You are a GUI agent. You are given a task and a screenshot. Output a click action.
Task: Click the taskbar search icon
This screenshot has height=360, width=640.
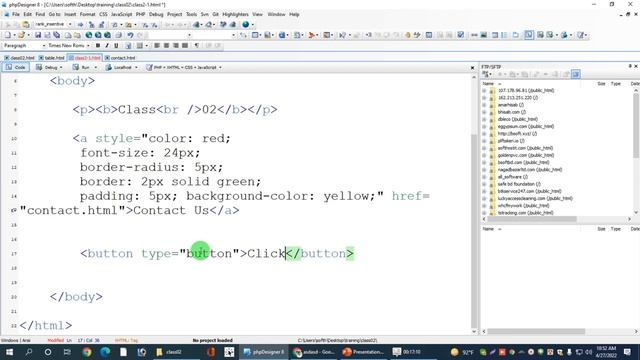click(29, 352)
